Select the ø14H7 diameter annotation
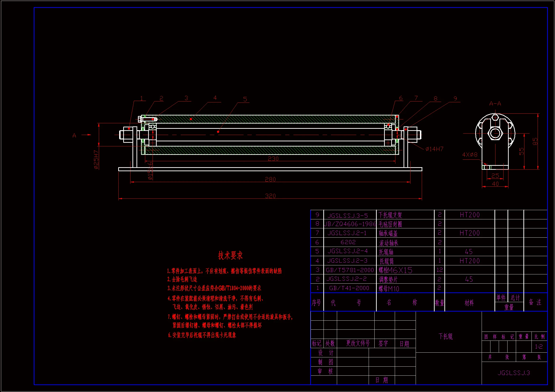555x392 pixels. tap(434, 149)
